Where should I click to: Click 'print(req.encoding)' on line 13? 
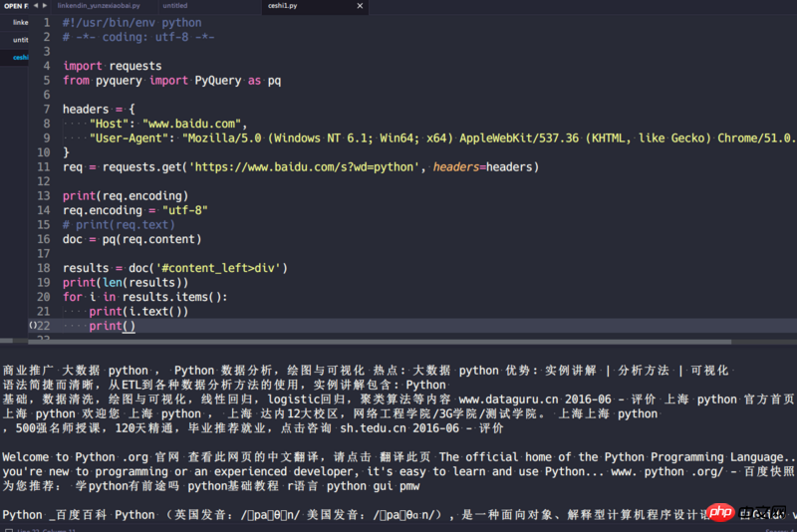pyautogui.click(x=126, y=196)
